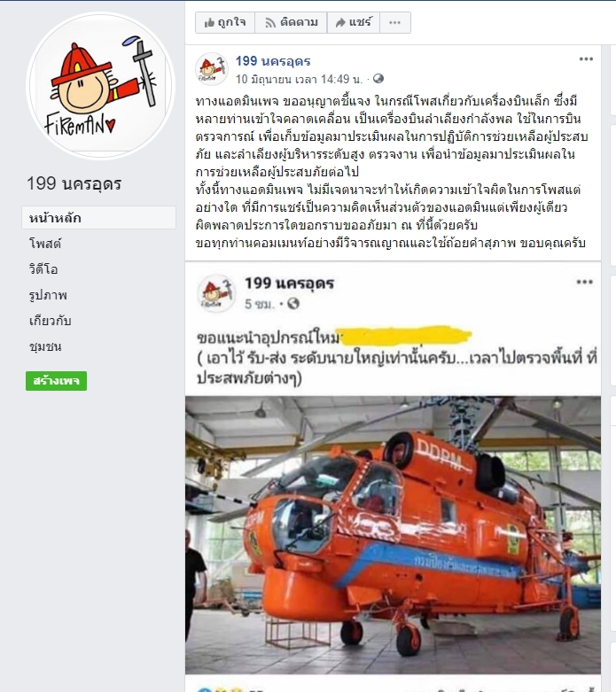Image resolution: width=616 pixels, height=692 pixels.
Task: Click the แชร์ (Share) button
Action: point(354,22)
